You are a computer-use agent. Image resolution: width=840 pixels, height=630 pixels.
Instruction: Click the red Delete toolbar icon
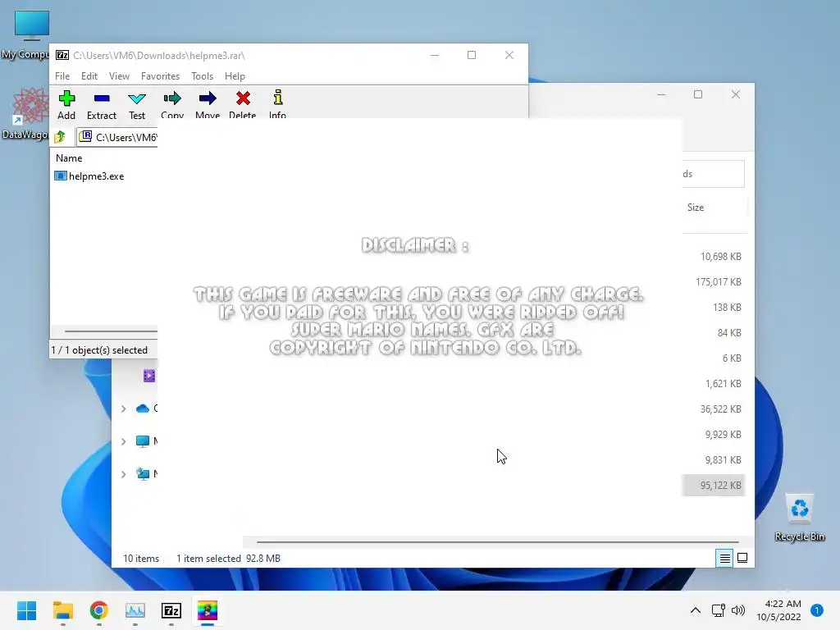pos(243,104)
